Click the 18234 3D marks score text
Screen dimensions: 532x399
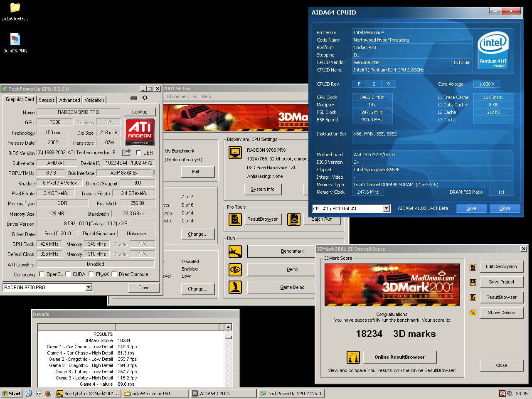tap(396, 334)
